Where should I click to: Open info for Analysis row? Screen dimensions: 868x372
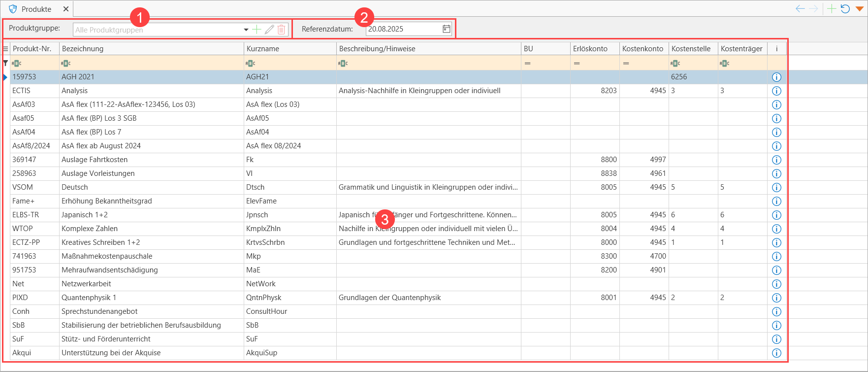click(x=777, y=91)
